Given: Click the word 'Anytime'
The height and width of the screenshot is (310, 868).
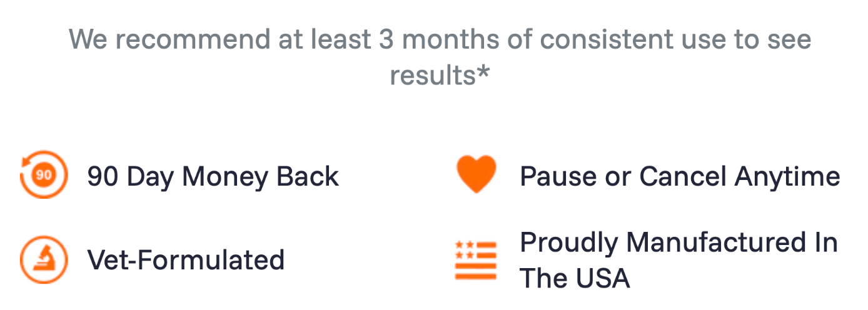Looking at the screenshot, I should [x=787, y=177].
